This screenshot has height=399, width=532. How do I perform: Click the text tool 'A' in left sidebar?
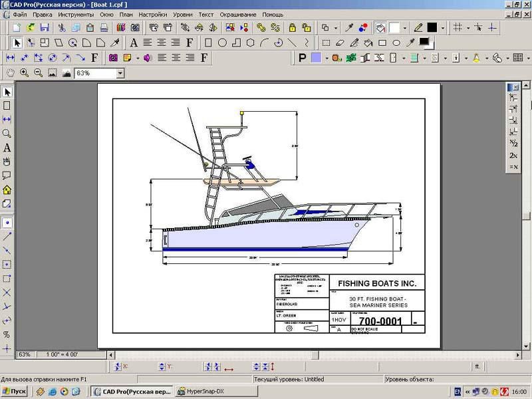point(7,148)
